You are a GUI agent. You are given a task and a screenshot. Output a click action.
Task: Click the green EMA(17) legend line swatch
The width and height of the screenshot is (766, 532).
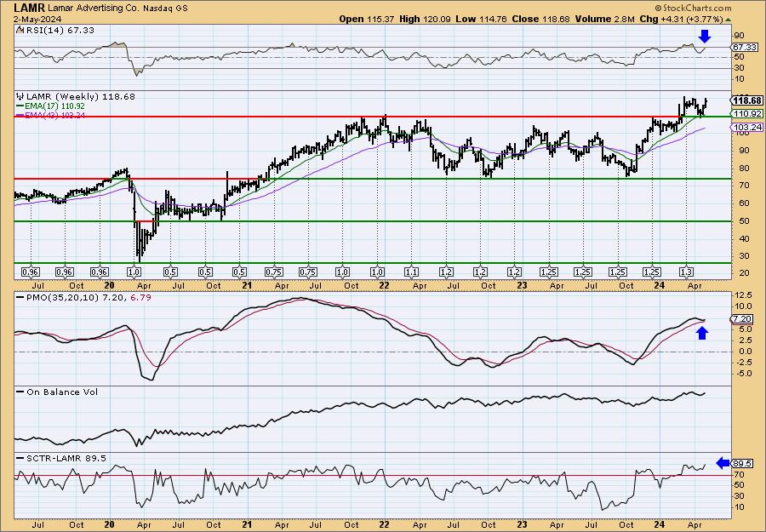pos(20,106)
